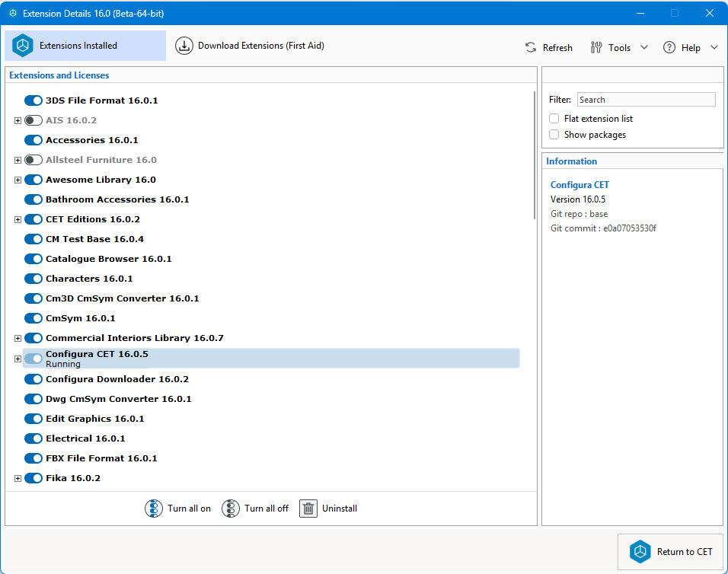The height and width of the screenshot is (574, 728).
Task: Expand the Commercial Interiors Library entry
Action: (18, 338)
